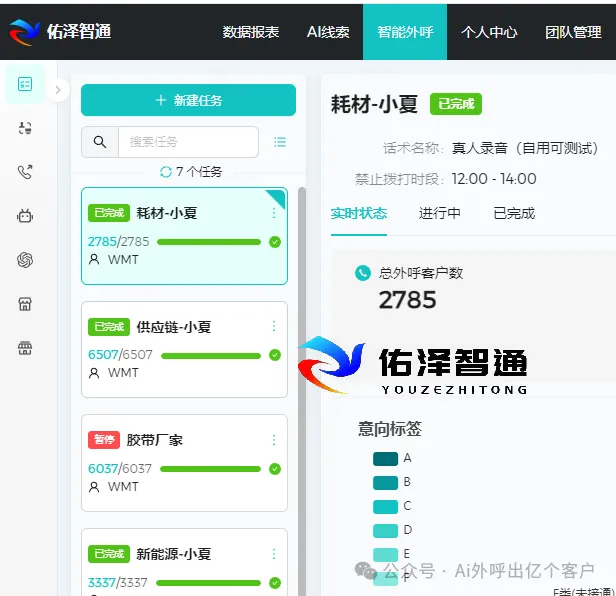Screen dimensions: 616x596
Task: Select the 新能源-小夏 task card
Action: coord(184,563)
